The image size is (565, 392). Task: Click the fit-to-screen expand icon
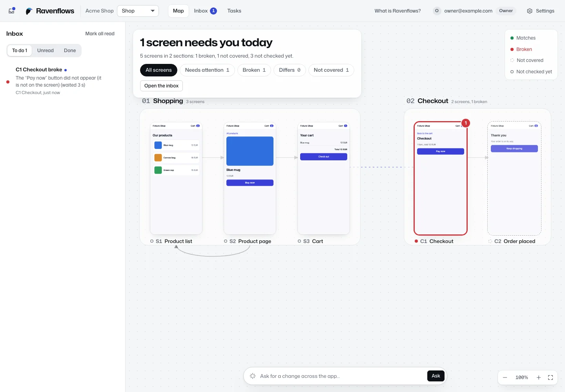click(550, 377)
